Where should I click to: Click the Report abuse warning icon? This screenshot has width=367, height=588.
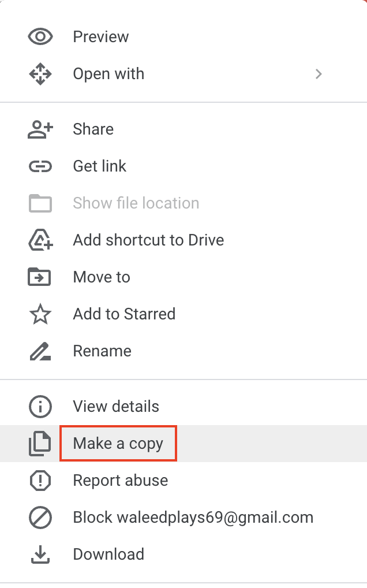coord(40,481)
